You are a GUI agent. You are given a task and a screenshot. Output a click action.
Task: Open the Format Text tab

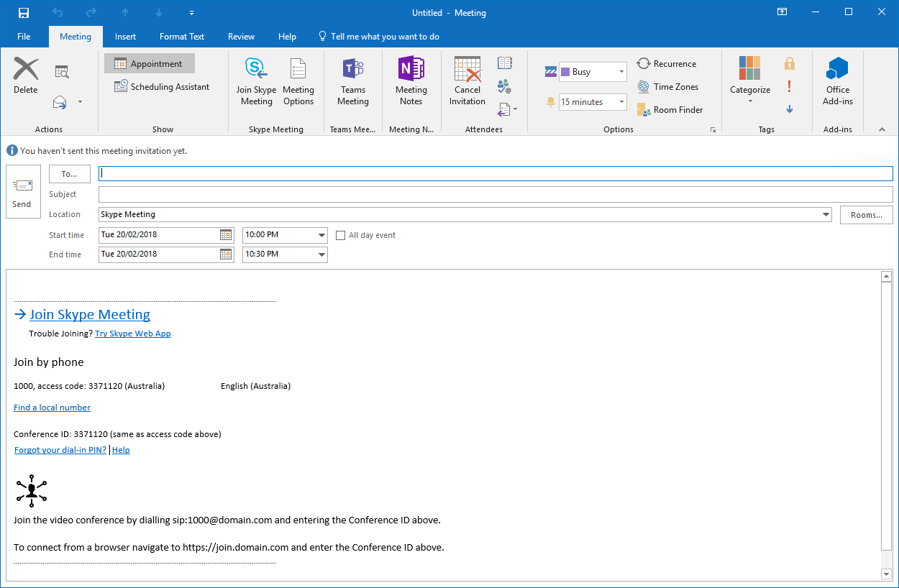tap(182, 37)
